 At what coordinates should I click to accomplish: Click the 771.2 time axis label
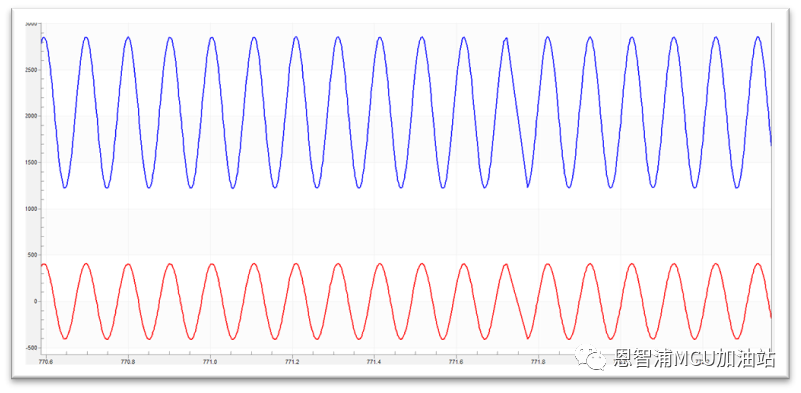(292, 362)
